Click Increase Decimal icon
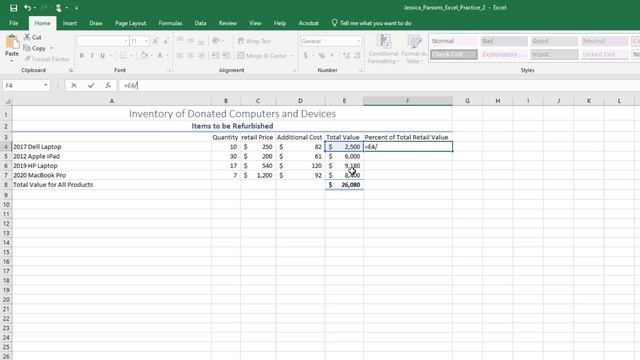 tap(347, 56)
